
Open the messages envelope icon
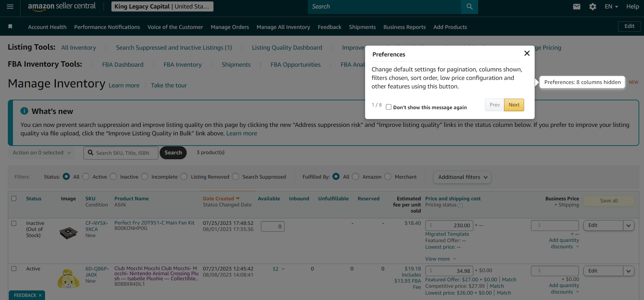[x=577, y=7]
